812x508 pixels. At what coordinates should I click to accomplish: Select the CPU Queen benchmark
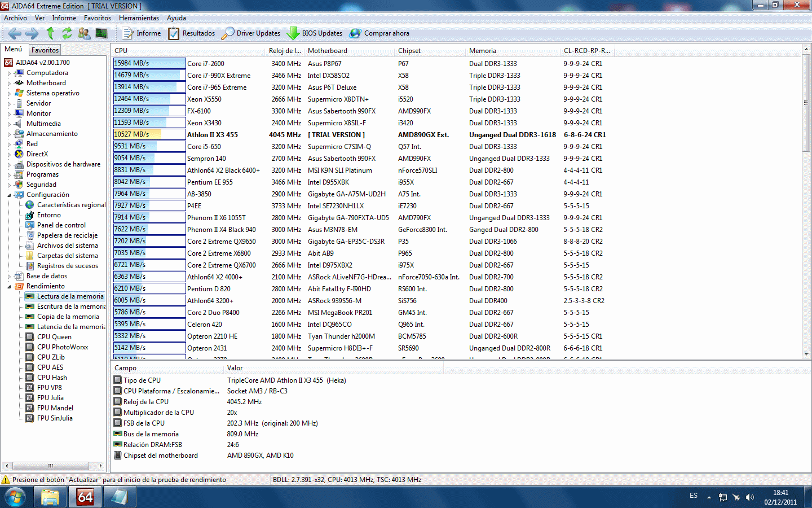(54, 337)
